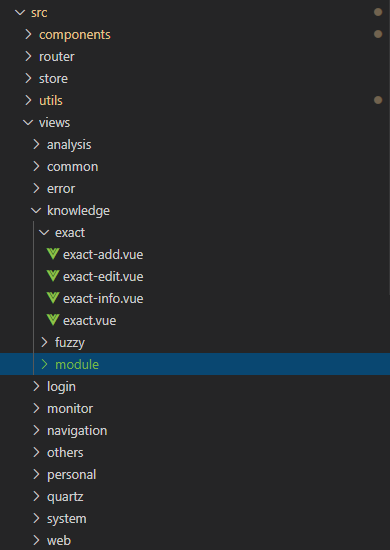390x550 pixels.
Task: Expand the others folder chevron
Action: pos(36,452)
